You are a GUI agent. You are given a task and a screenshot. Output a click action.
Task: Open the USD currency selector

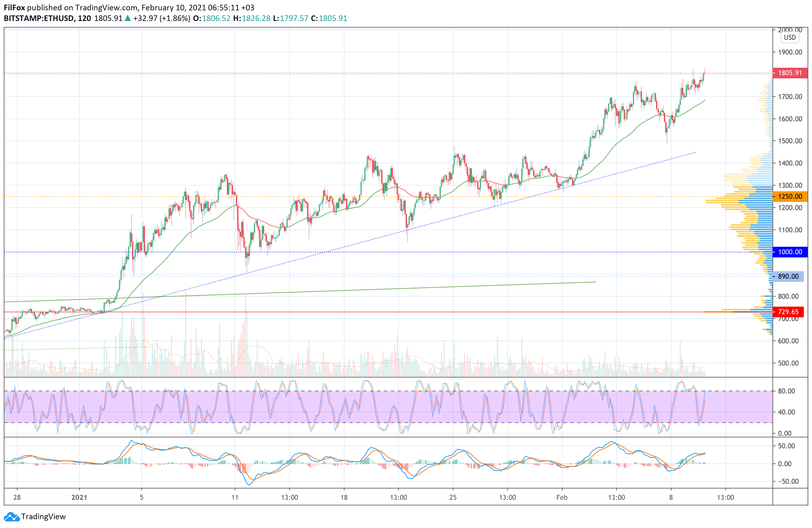(789, 38)
